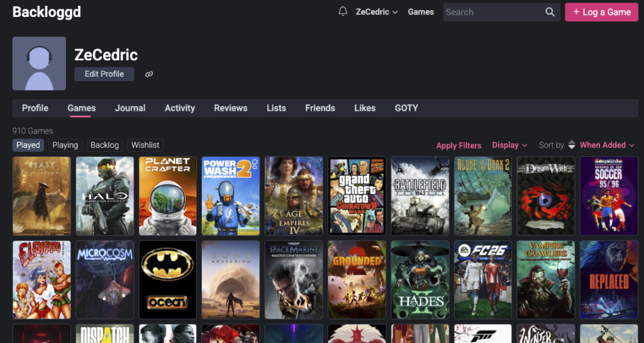Open the Reviews tab
The image size is (644, 343).
[x=231, y=108]
